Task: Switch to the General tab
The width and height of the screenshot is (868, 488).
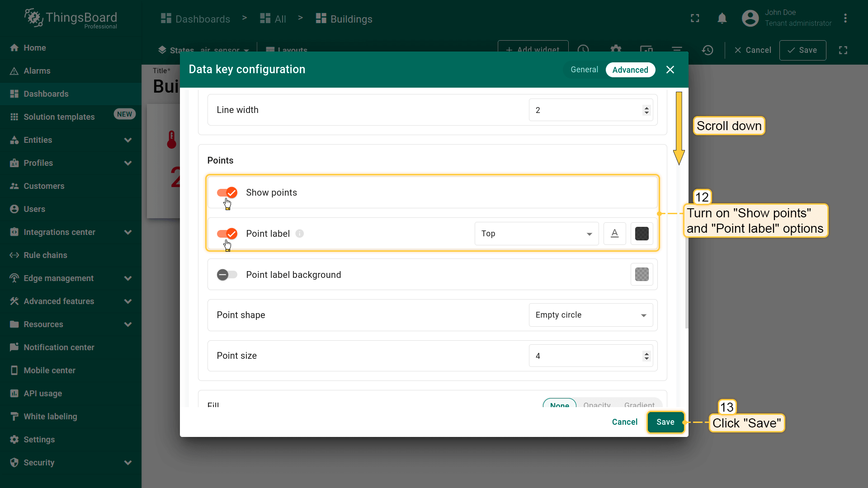Action: pos(584,70)
